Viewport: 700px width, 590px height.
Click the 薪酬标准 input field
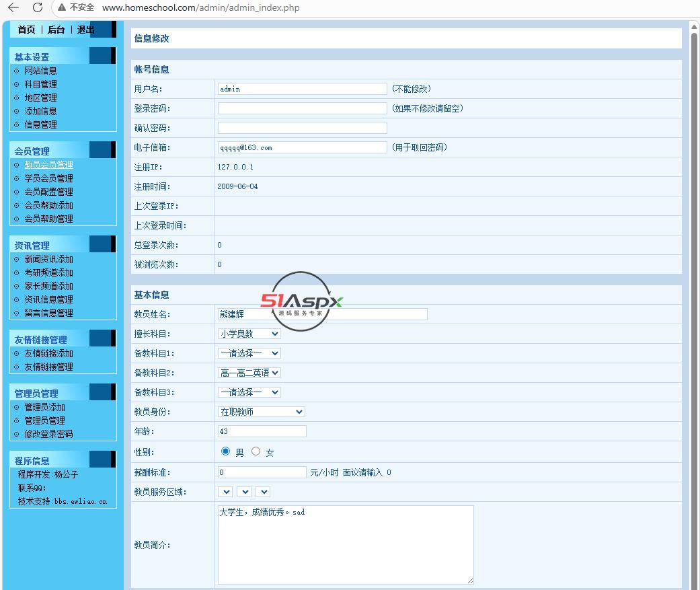point(262,472)
